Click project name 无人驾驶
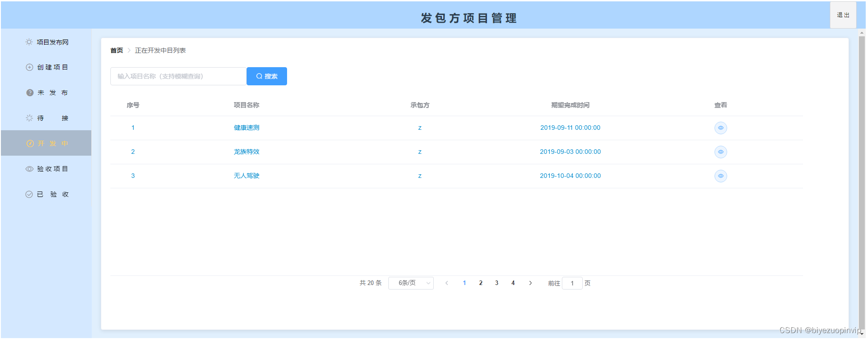The height and width of the screenshot is (339, 868). coord(247,176)
